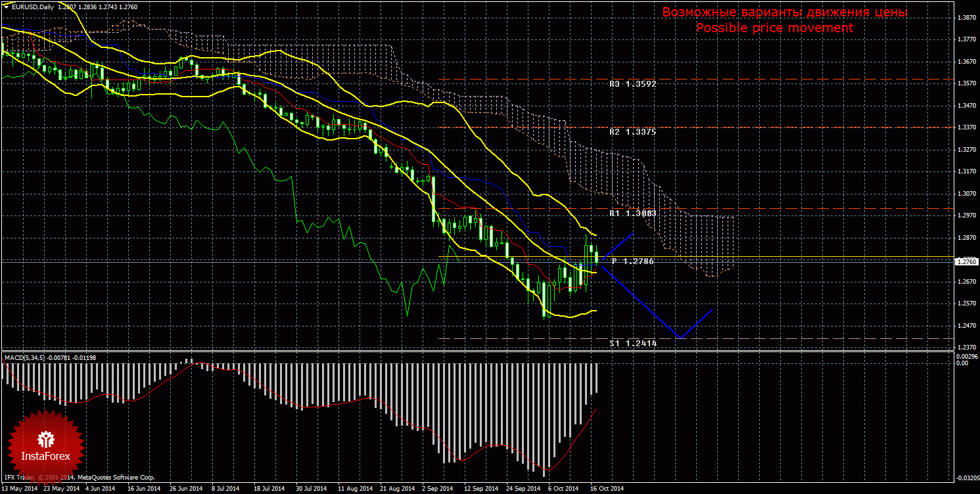
Task: Click the current price tag 1.2760
Action: click(966, 262)
